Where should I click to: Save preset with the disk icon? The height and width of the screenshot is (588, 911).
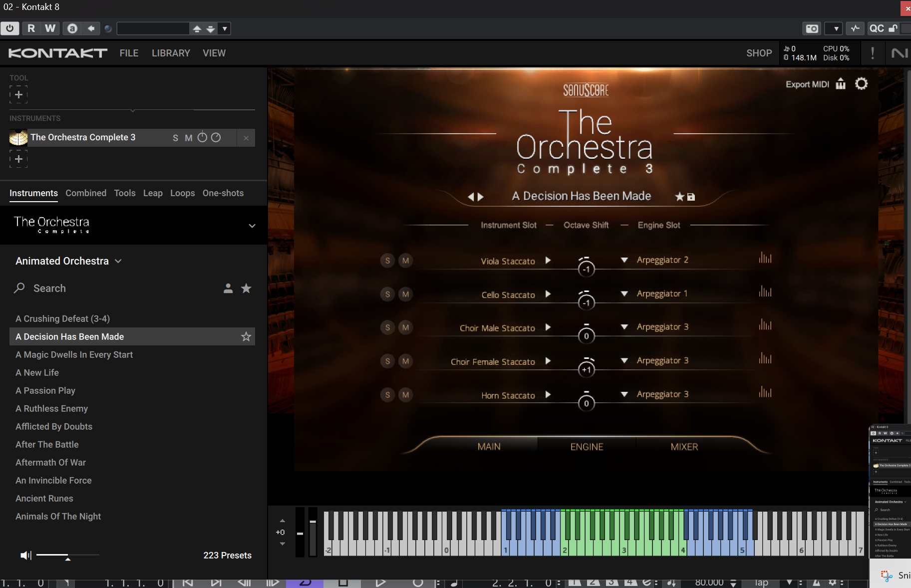(x=691, y=197)
